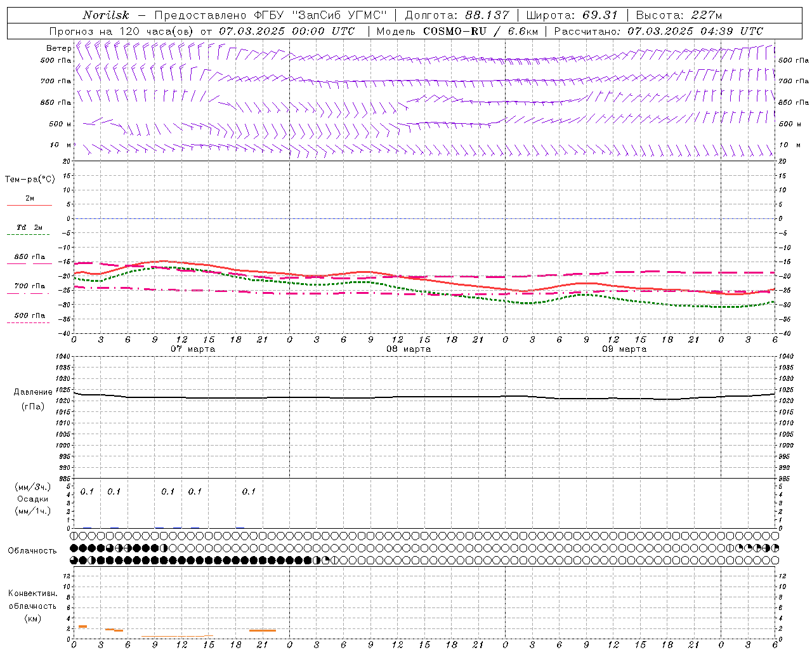The height and width of the screenshot is (650, 812).
Task: Click the Облачность cloudiness row label
Action: pyautogui.click(x=32, y=550)
